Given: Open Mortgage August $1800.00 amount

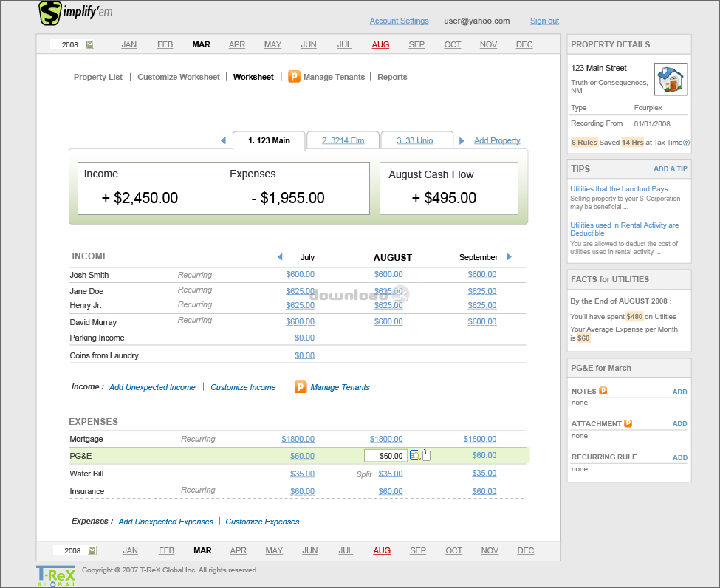Looking at the screenshot, I should (x=386, y=439).
